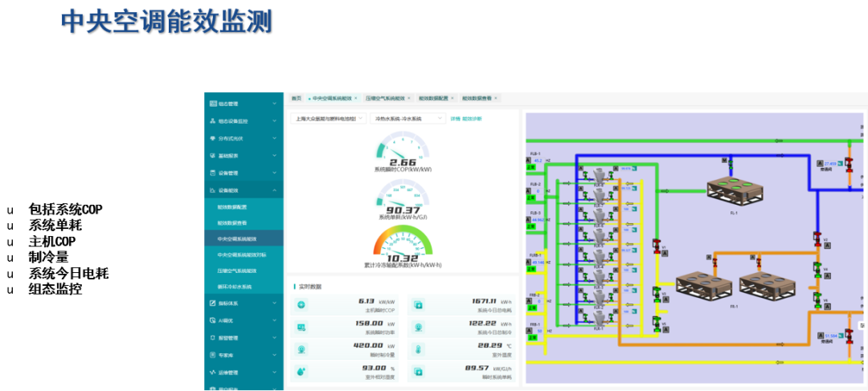Select the FL-1 unit in the diagram
The image size is (868, 391).
(734, 192)
